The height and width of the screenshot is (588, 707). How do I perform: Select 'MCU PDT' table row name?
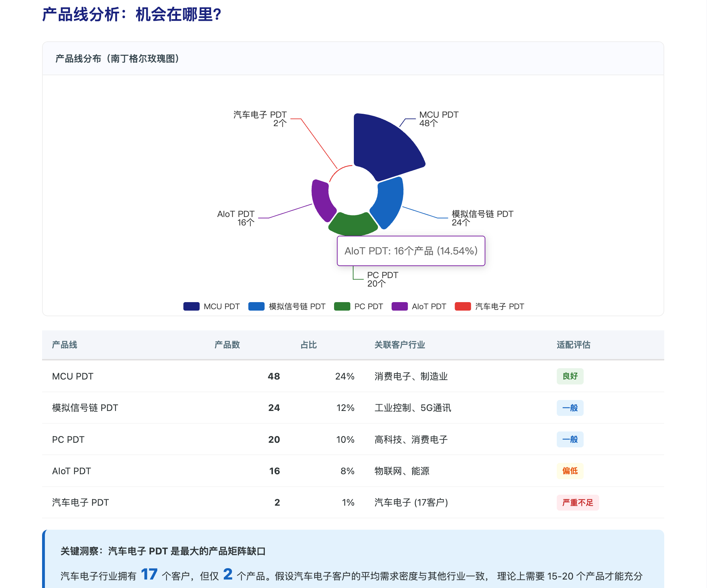(72, 376)
